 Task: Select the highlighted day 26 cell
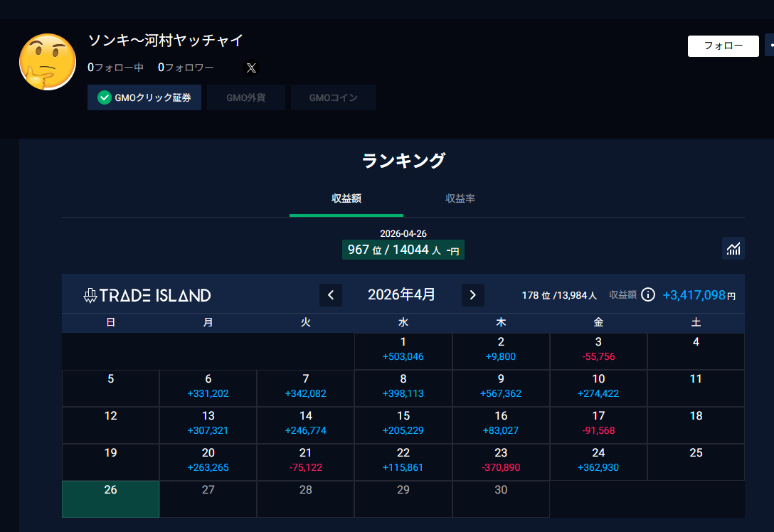click(110, 499)
